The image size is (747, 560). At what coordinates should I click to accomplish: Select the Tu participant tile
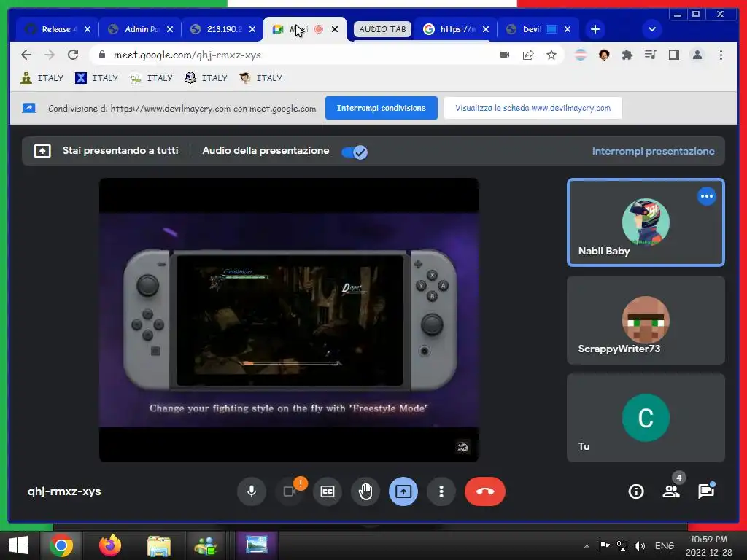(646, 418)
